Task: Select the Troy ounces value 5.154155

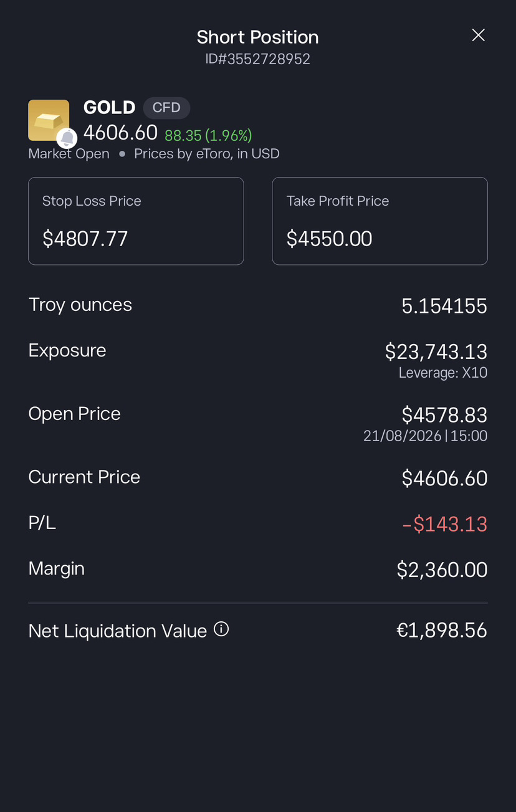Action: [444, 306]
